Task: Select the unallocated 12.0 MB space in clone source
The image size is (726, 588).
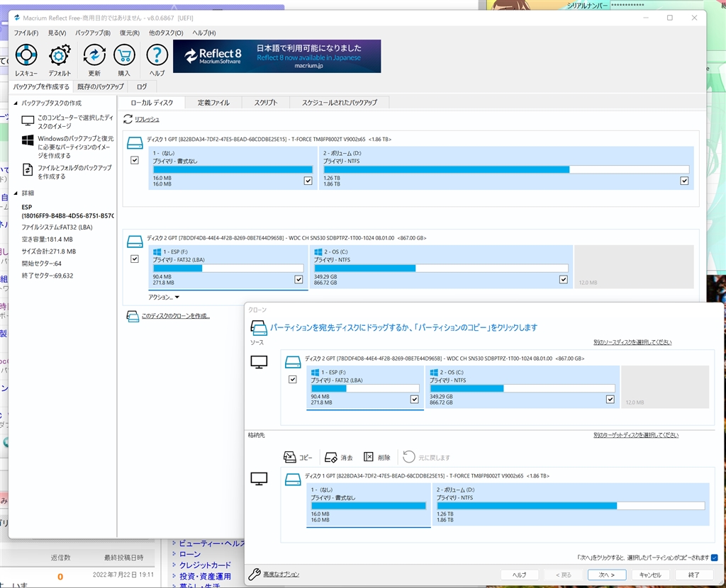Action: (665, 387)
